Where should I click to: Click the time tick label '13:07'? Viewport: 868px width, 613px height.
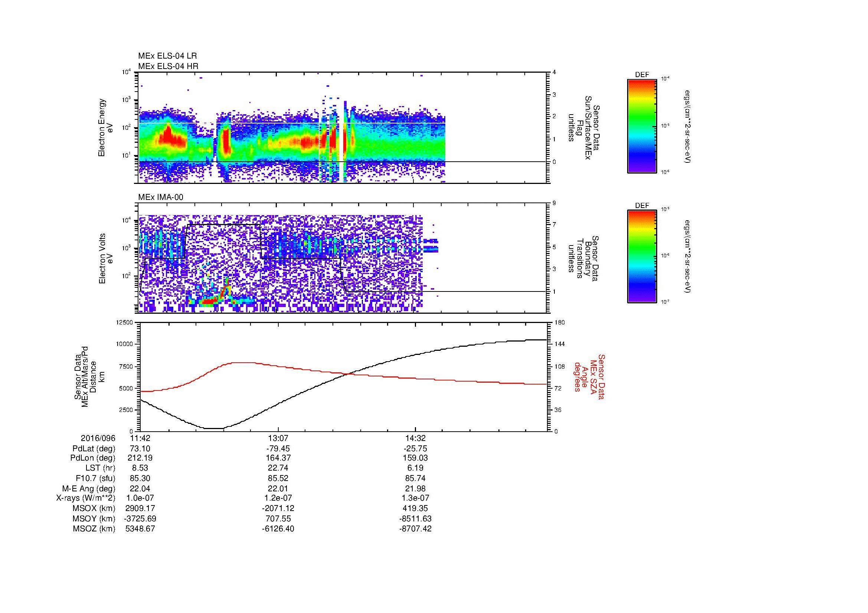(278, 438)
